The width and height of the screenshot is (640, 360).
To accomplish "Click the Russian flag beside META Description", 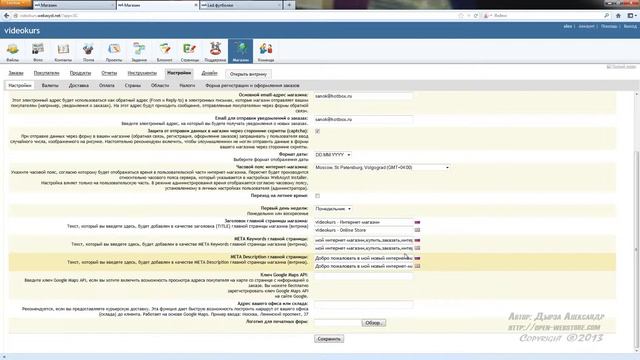I will tap(417, 258).
